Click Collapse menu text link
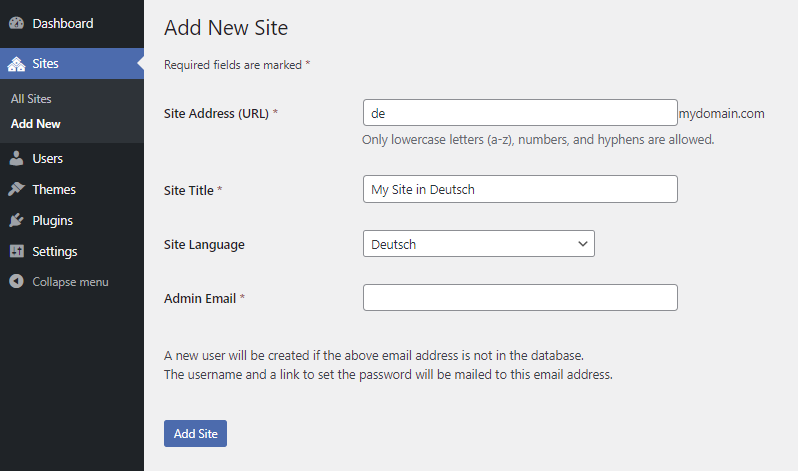Screen dimensions: 798x471 click(70, 282)
